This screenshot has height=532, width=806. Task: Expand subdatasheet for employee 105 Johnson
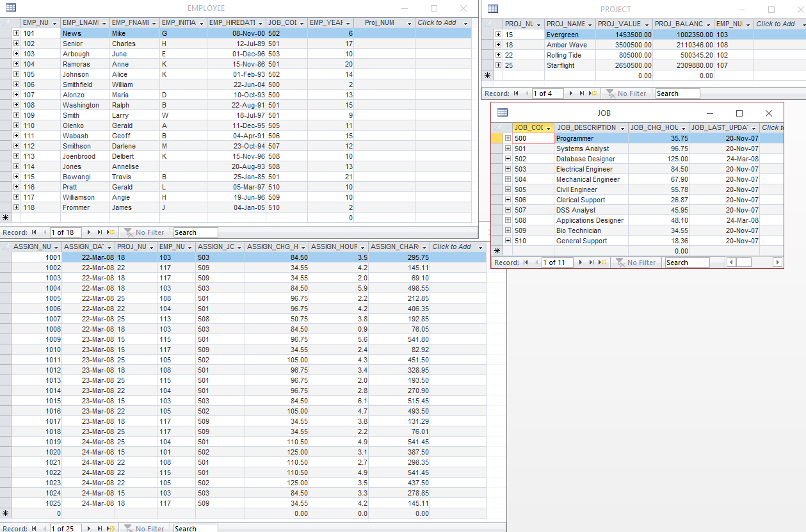coord(16,74)
